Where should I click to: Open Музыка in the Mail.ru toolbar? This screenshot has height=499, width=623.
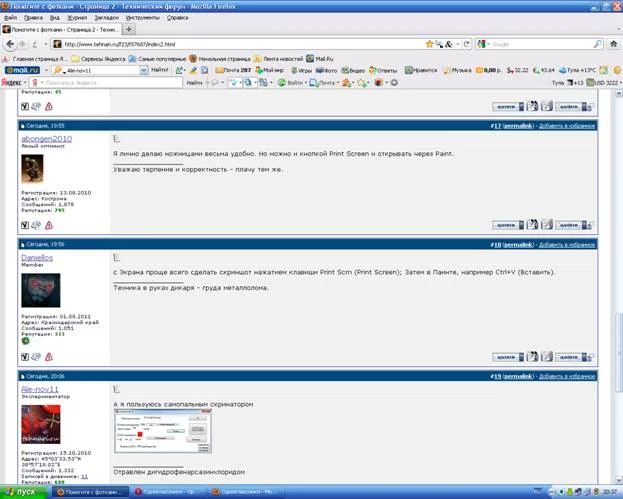pos(457,70)
